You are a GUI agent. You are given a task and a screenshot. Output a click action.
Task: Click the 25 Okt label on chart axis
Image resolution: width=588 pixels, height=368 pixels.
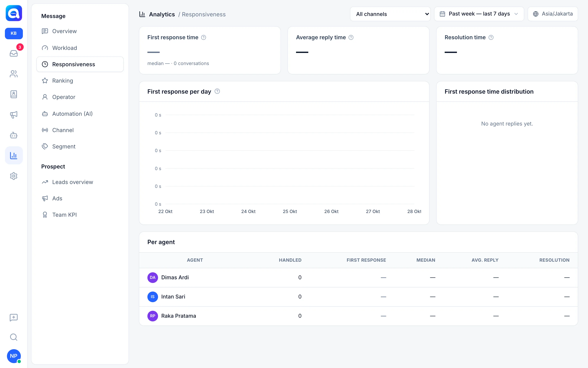[290, 212]
